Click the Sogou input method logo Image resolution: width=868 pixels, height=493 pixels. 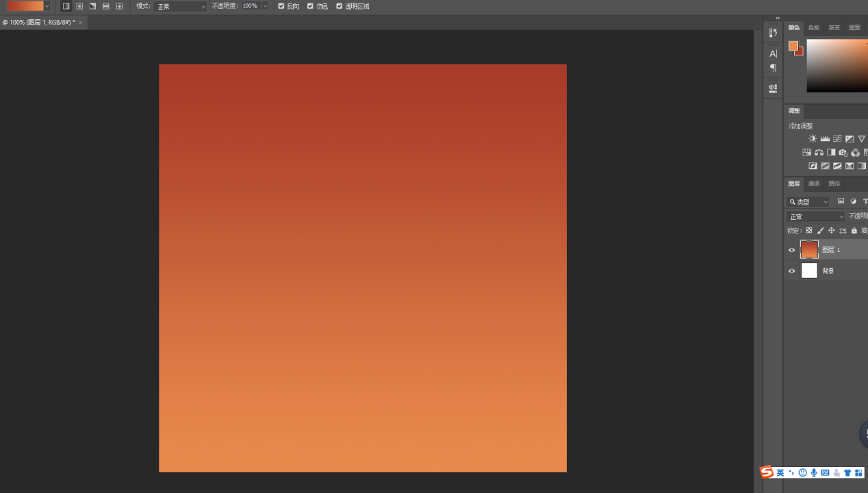[x=767, y=472]
